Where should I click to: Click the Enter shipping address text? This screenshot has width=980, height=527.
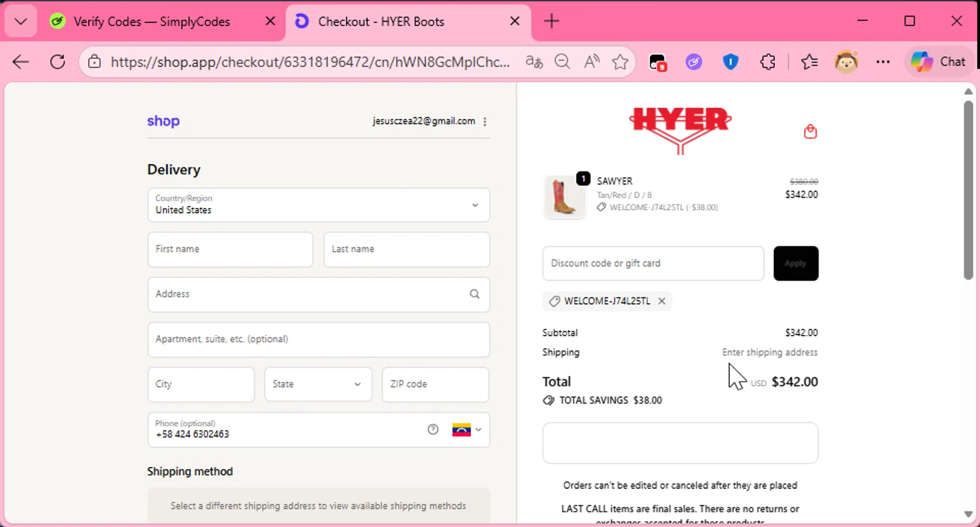[770, 352]
